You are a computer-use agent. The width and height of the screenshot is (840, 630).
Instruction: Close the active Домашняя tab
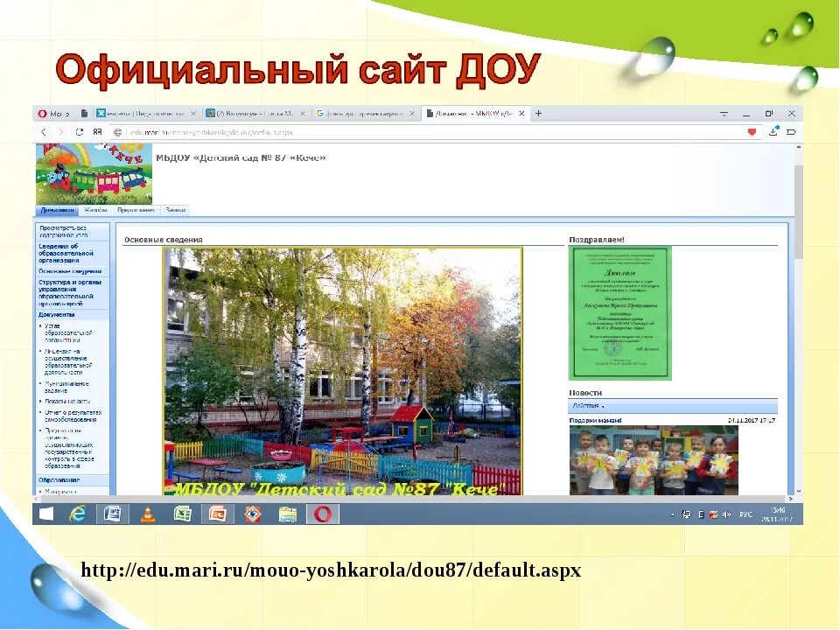pyautogui.click(x=521, y=114)
